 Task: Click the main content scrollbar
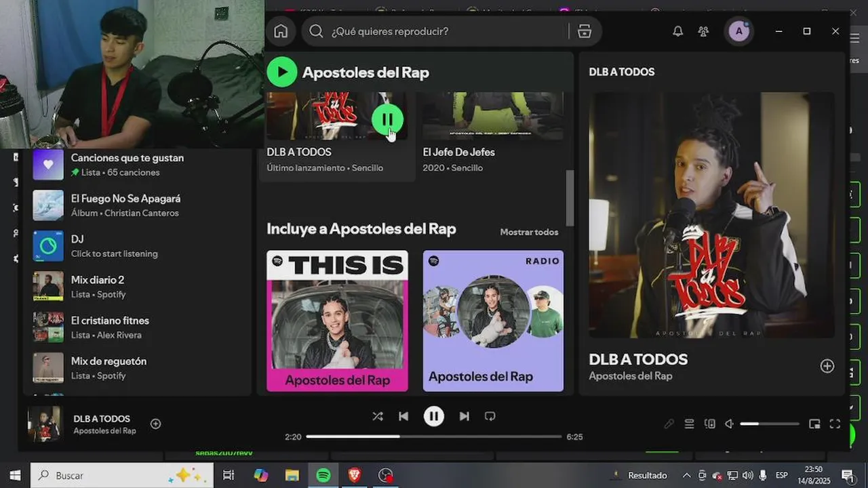tap(570, 198)
